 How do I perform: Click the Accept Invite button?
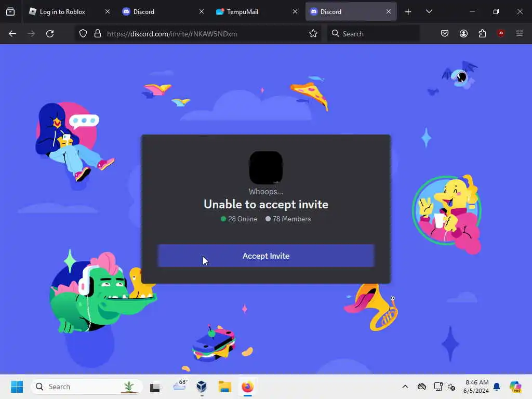(266, 256)
